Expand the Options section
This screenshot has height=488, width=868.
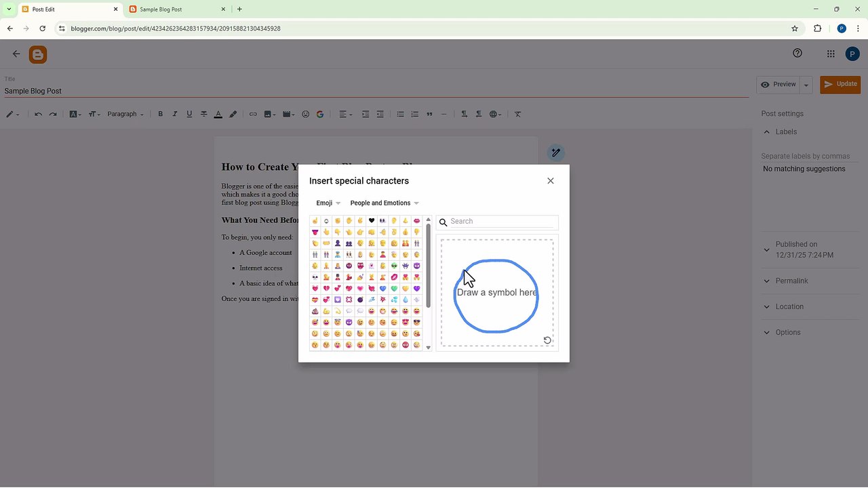(767, 332)
